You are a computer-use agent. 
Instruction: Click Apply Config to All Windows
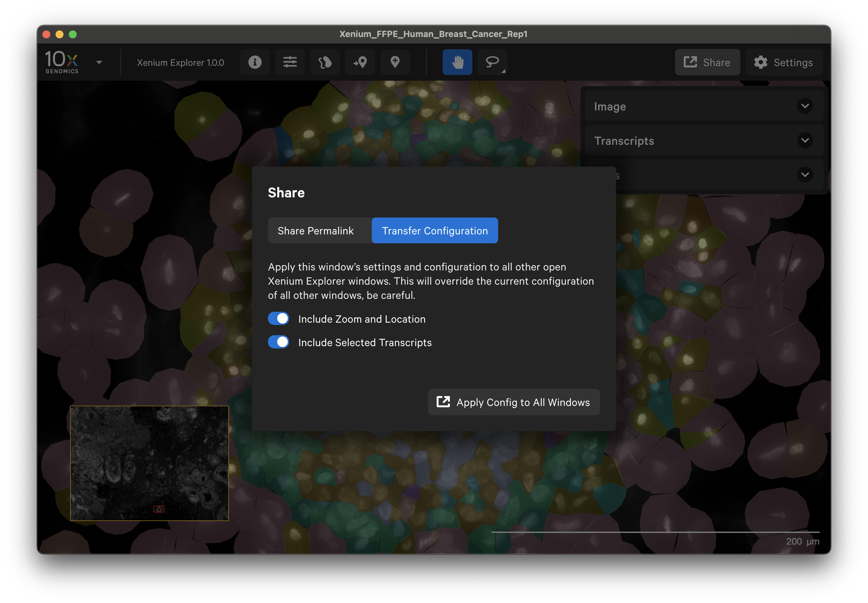(513, 402)
